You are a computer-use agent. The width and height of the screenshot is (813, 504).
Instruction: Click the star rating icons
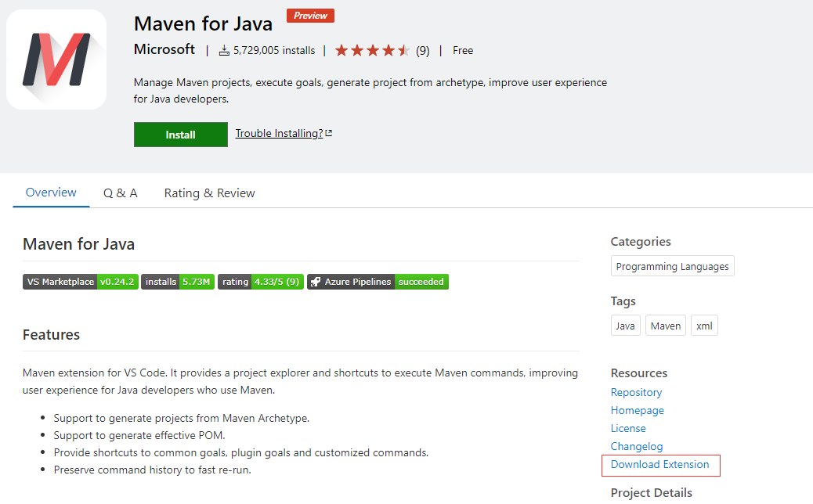coord(372,51)
